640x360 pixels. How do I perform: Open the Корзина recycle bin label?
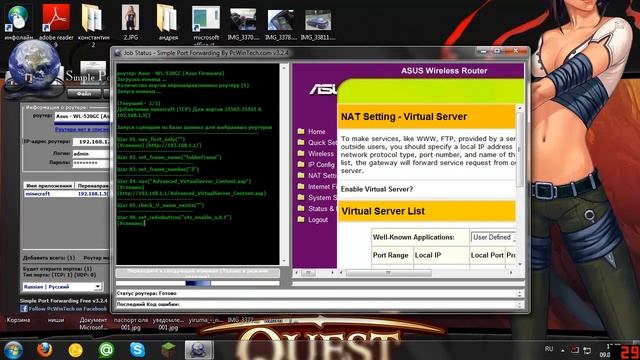[18, 320]
